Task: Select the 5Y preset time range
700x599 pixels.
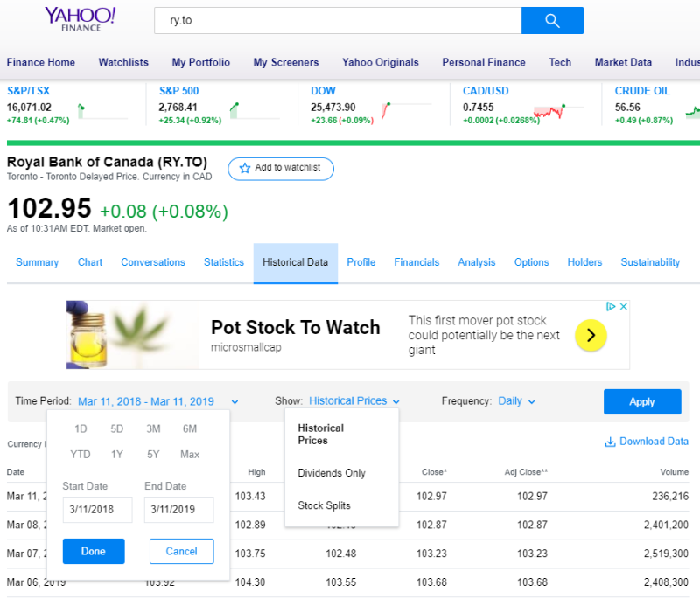Action: [x=153, y=454]
